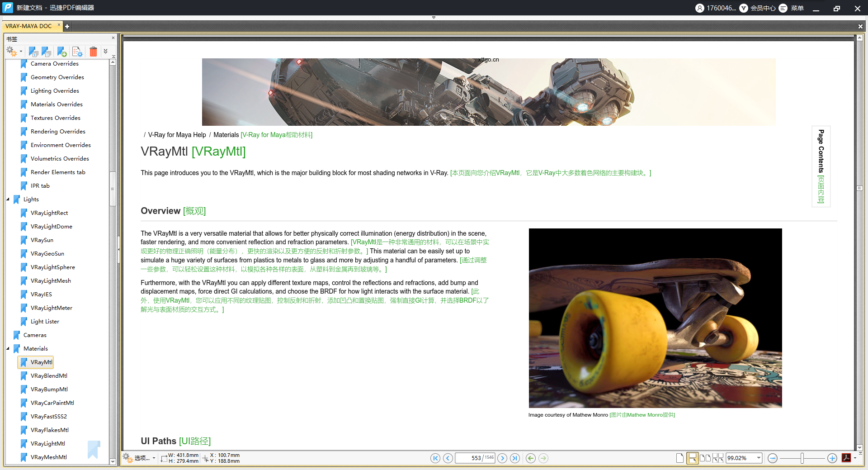This screenshot has height=470, width=868.
Task: Select the VRayCarPaintMtl bookmark
Action: pos(52,403)
